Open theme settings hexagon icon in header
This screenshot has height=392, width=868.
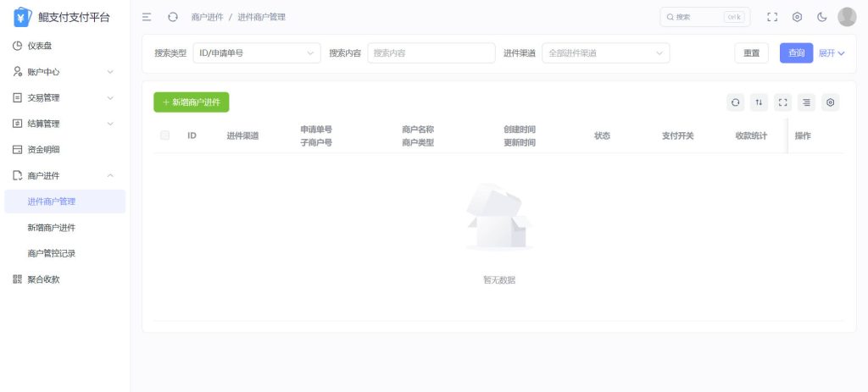[x=797, y=17]
